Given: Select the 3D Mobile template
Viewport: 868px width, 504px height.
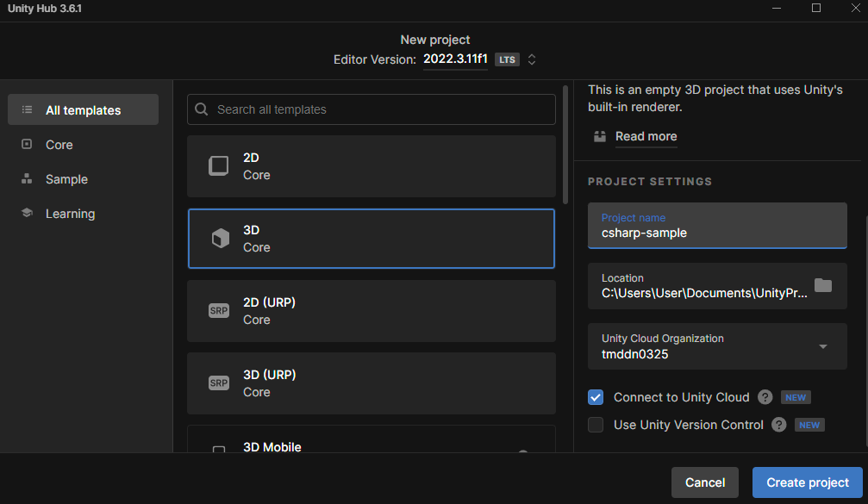Looking at the screenshot, I should 372,439.
